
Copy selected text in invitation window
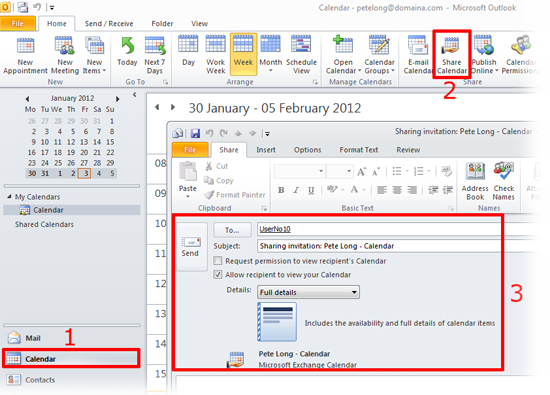[219, 180]
